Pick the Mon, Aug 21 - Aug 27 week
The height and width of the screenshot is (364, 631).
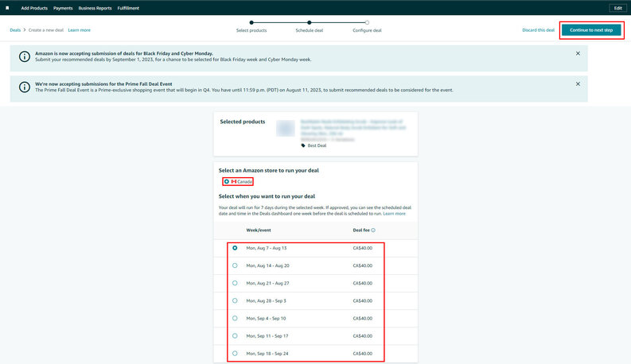point(235,283)
